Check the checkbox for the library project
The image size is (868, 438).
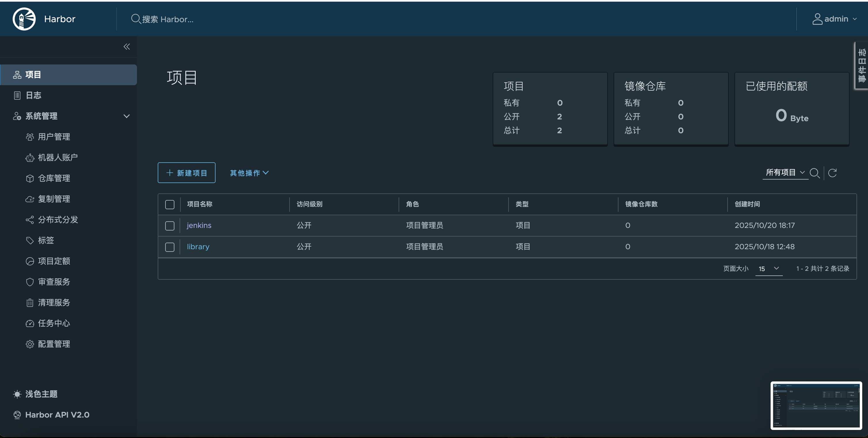pos(170,247)
